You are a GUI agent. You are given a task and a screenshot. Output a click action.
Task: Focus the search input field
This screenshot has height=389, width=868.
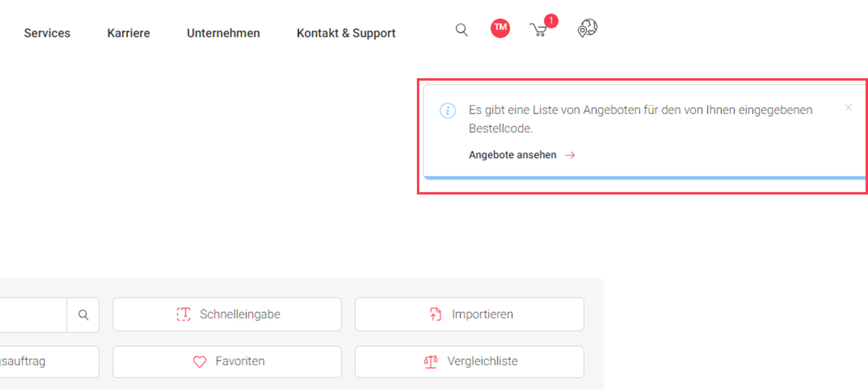tap(32, 315)
